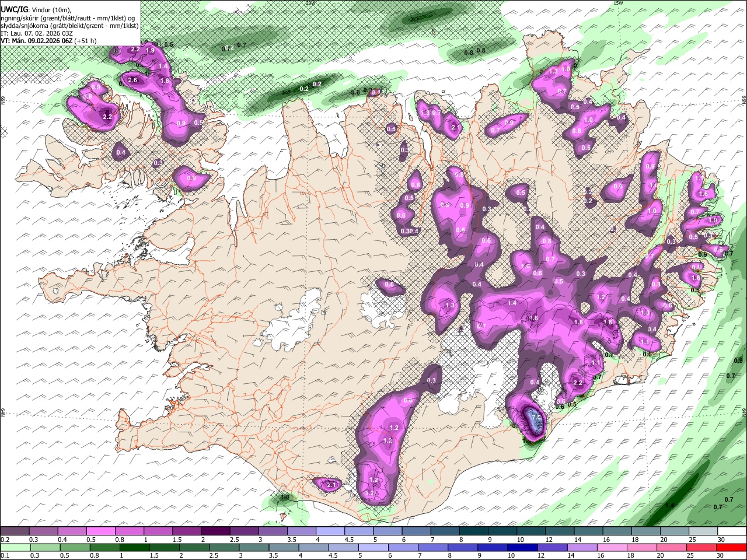Screen dimensions: 747x560
Task: Click the 2.6 snowfall value on the map
Action: (x=132, y=80)
